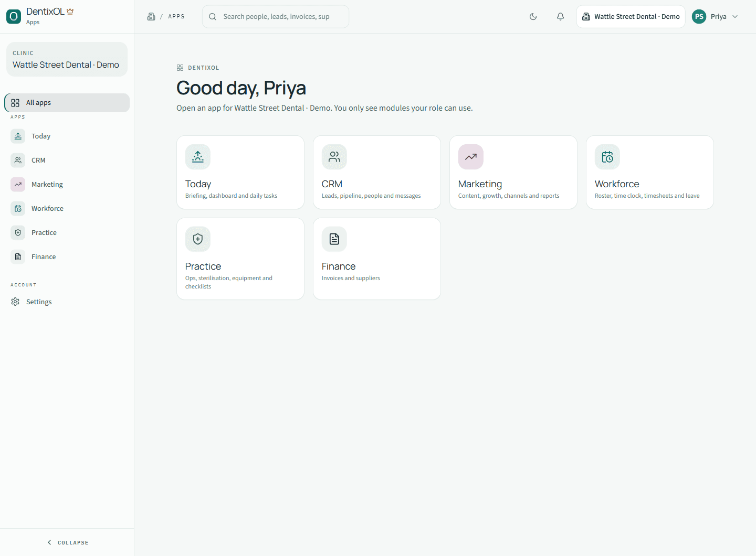Click the sunrise icon on the Today card
Image resolution: width=756 pixels, height=556 pixels.
tap(198, 157)
